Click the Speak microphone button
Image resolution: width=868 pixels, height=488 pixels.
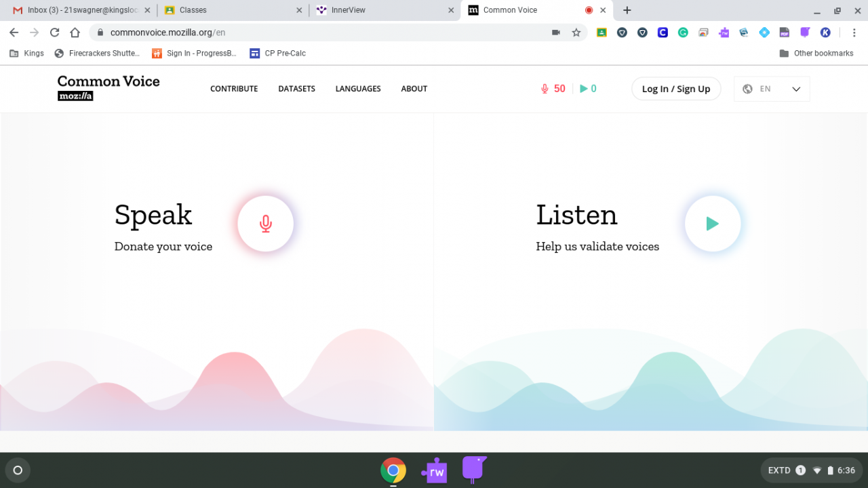click(x=265, y=224)
